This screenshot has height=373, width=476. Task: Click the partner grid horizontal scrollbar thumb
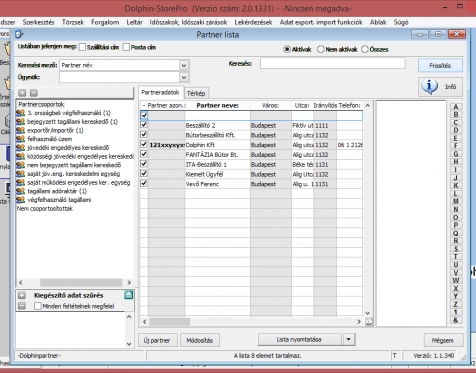click(x=170, y=322)
